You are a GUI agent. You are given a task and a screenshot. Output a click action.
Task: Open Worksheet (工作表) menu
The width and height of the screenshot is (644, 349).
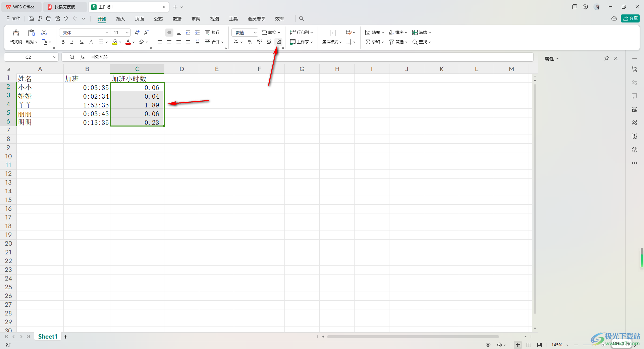coord(301,42)
